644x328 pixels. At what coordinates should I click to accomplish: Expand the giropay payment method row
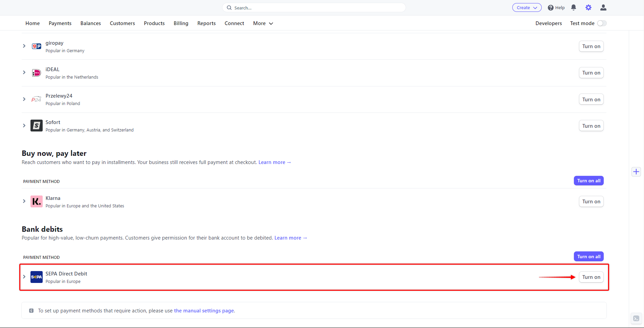pyautogui.click(x=24, y=46)
